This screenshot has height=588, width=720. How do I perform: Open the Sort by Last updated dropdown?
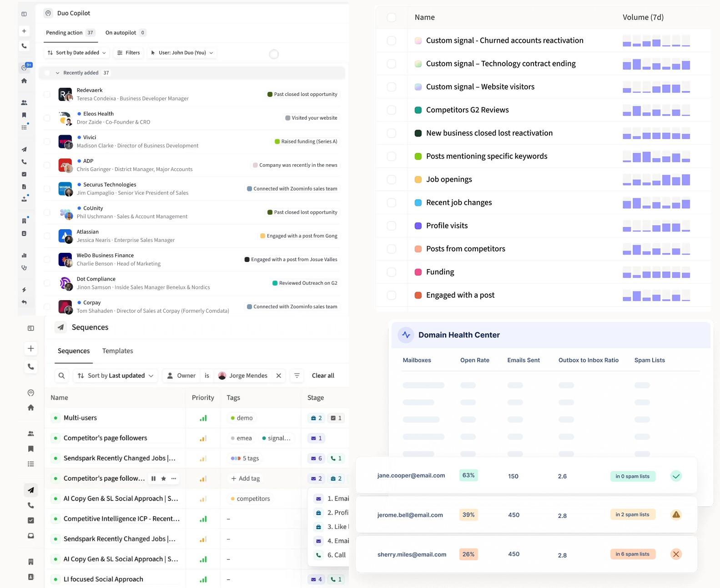coord(116,376)
